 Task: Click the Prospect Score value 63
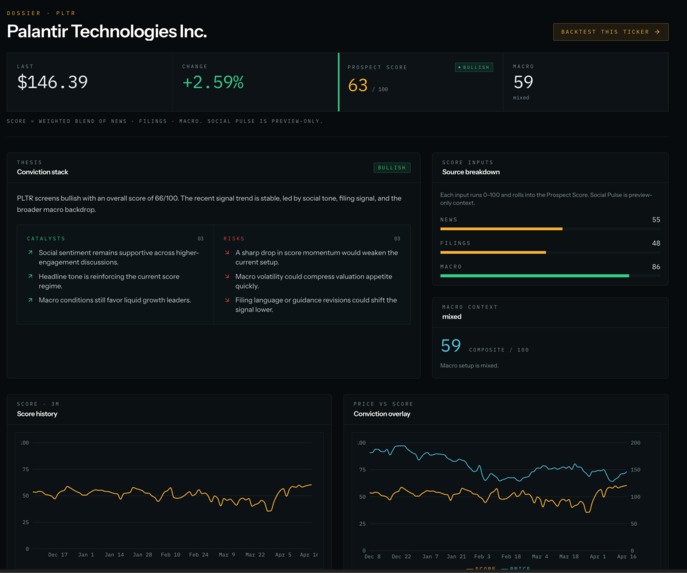coord(358,85)
